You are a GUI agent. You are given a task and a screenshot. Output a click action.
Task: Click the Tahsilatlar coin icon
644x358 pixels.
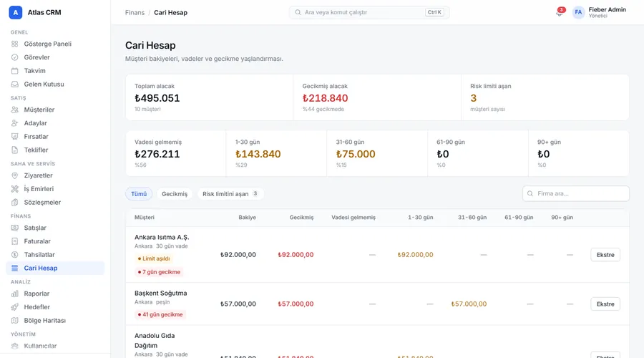15,255
